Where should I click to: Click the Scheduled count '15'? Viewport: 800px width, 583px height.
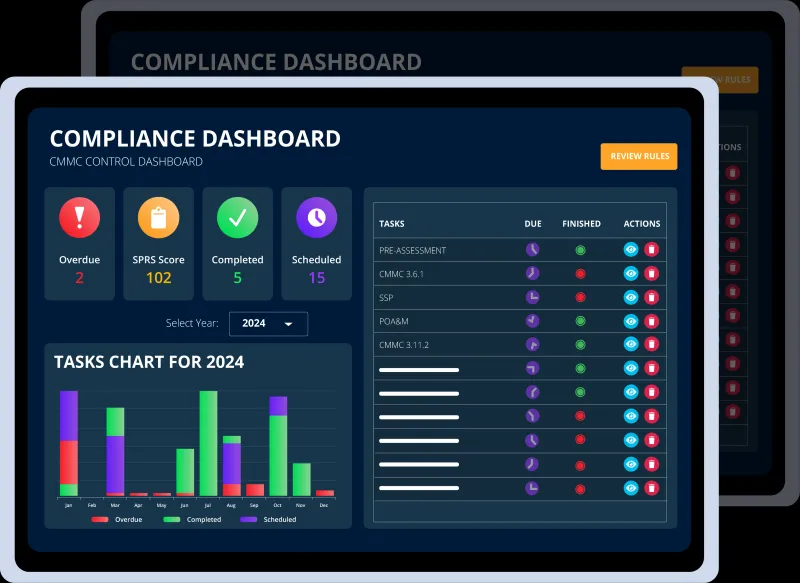click(316, 278)
